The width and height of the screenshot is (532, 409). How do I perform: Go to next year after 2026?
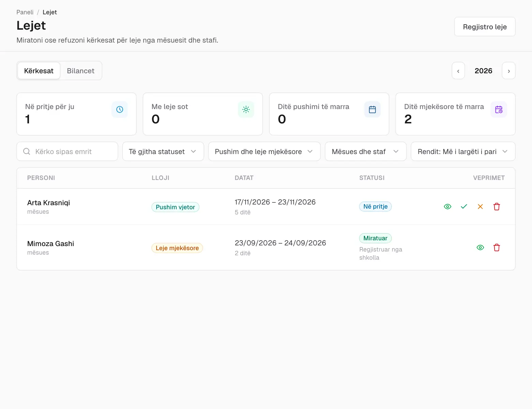(509, 71)
